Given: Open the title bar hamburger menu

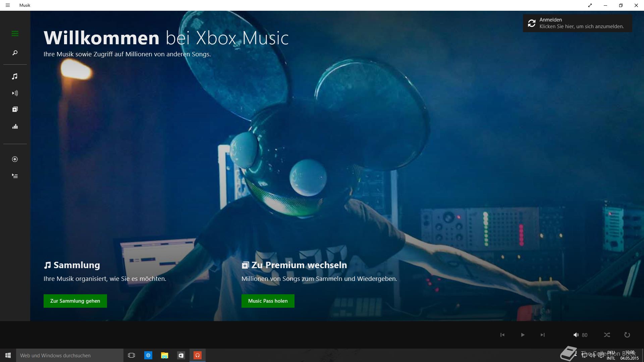Looking at the screenshot, I should coord(8,5).
